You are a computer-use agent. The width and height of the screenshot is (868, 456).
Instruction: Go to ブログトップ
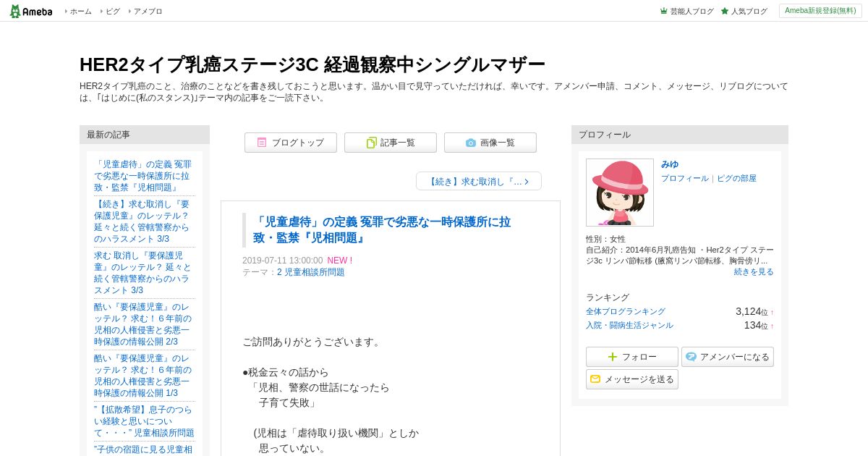291,143
